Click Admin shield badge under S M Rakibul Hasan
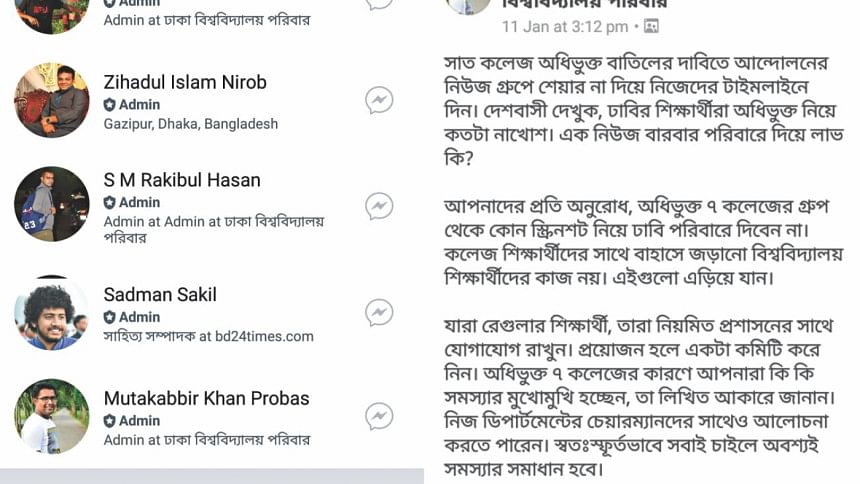Viewport: 860px width, 484px height. 110,202
